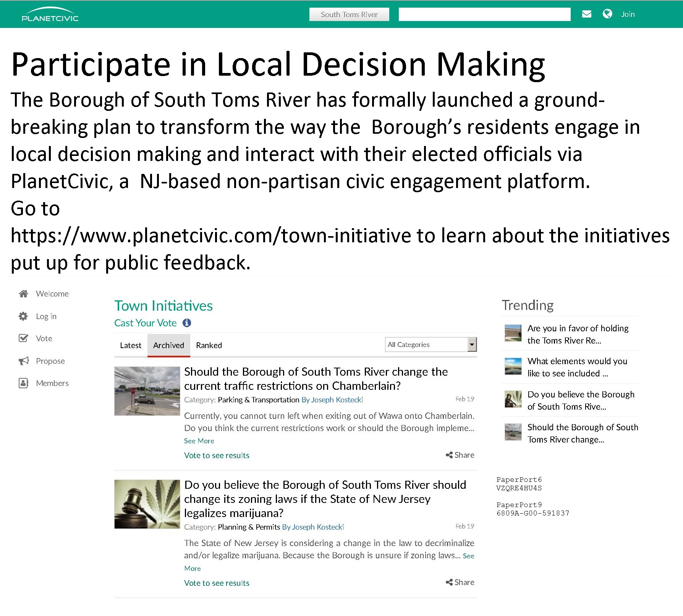This screenshot has height=616, width=683.
Task: Open Propose in the sidebar
Action: (x=50, y=361)
